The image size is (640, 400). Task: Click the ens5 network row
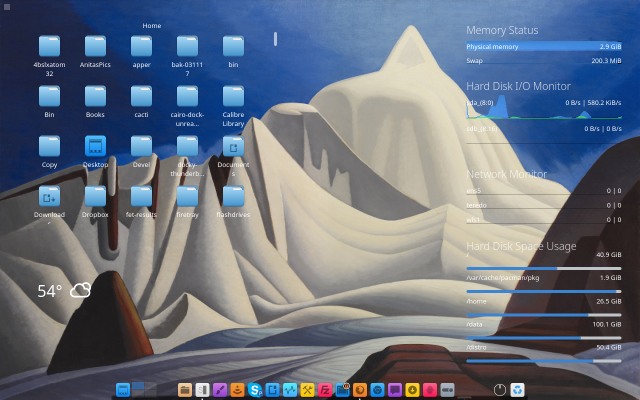[x=544, y=191]
